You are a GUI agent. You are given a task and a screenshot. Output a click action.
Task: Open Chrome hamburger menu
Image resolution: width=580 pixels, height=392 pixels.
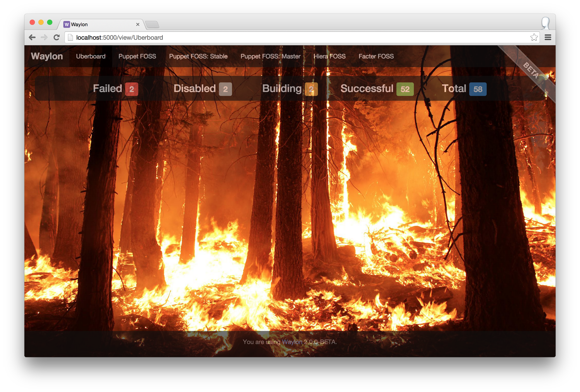point(548,37)
